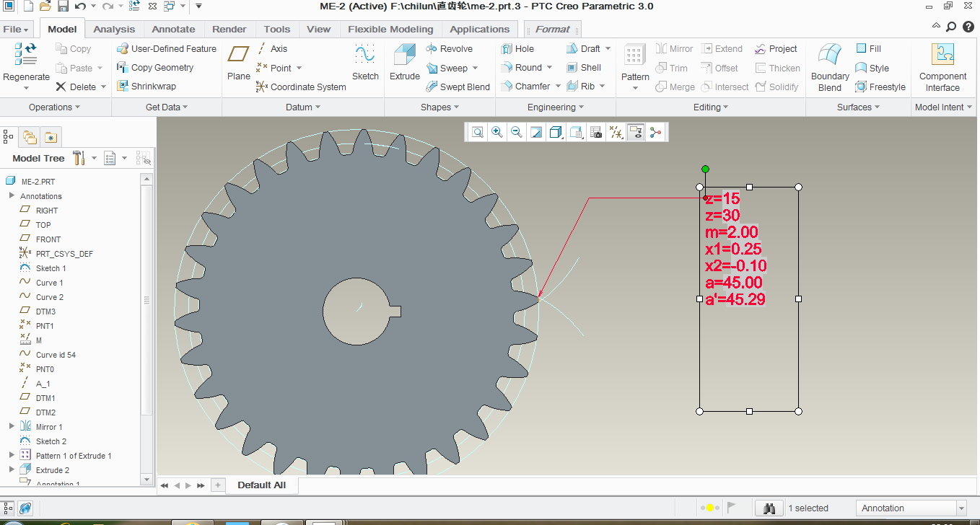Click the Round button

527,68
